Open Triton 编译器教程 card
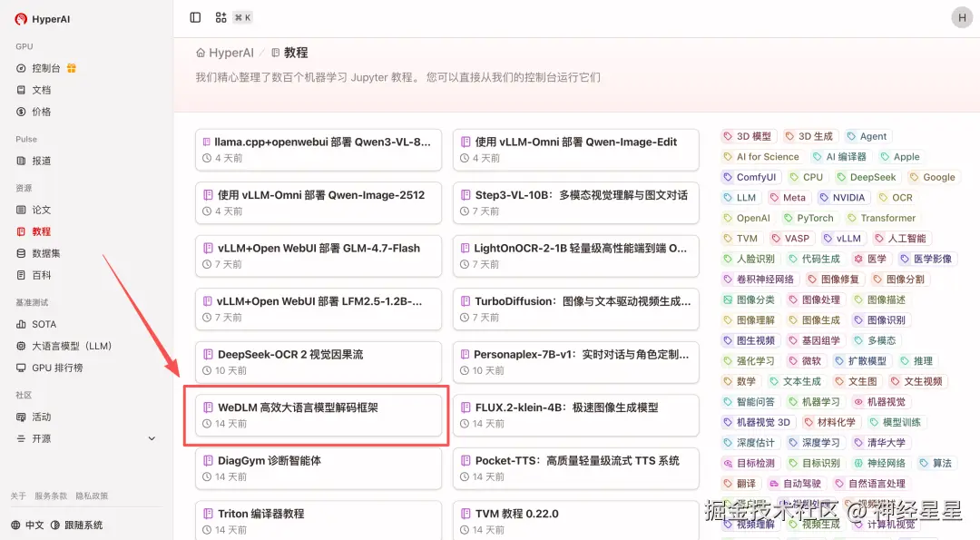 coord(318,521)
